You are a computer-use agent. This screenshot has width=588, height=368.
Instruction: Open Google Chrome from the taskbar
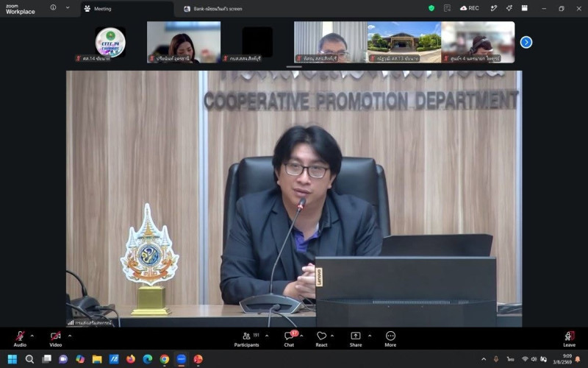(x=164, y=359)
